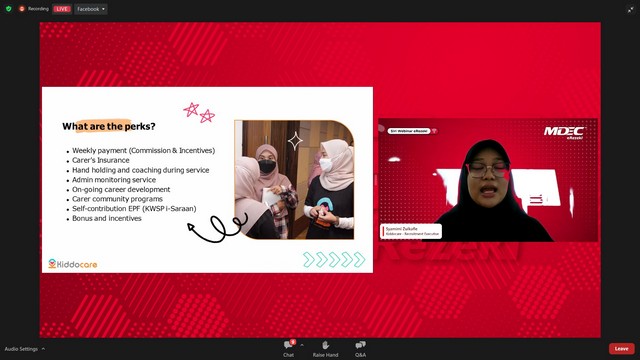Click the Recording status label
640x360 pixels.
pos(38,9)
